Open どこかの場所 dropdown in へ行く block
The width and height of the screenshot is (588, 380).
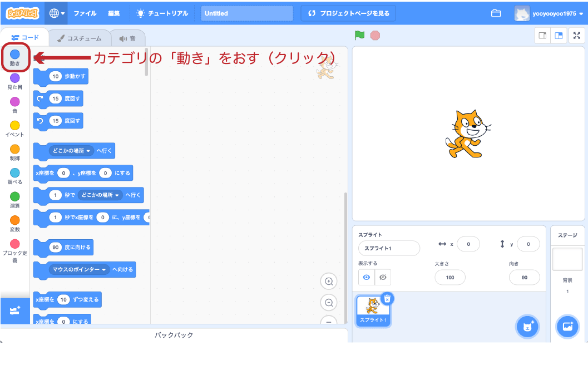pyautogui.click(x=71, y=151)
